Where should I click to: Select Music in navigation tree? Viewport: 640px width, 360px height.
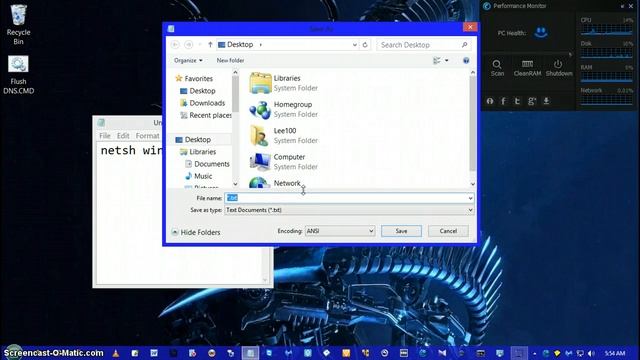(198, 176)
